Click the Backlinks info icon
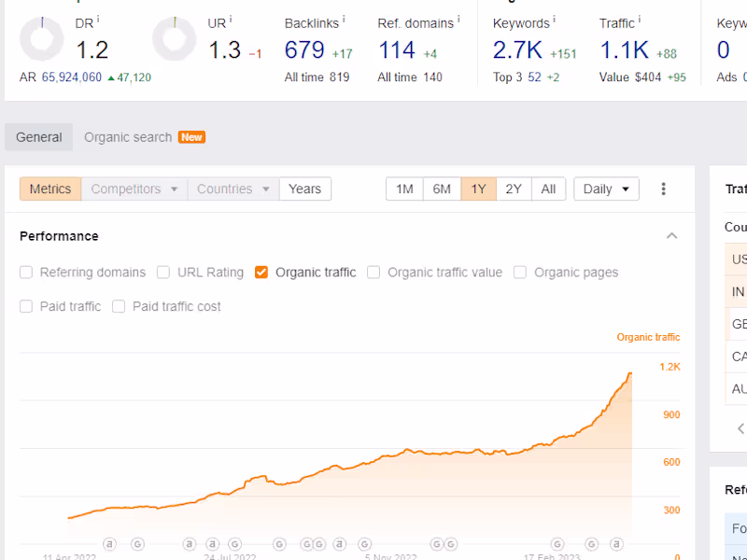747x560 pixels. tap(344, 19)
